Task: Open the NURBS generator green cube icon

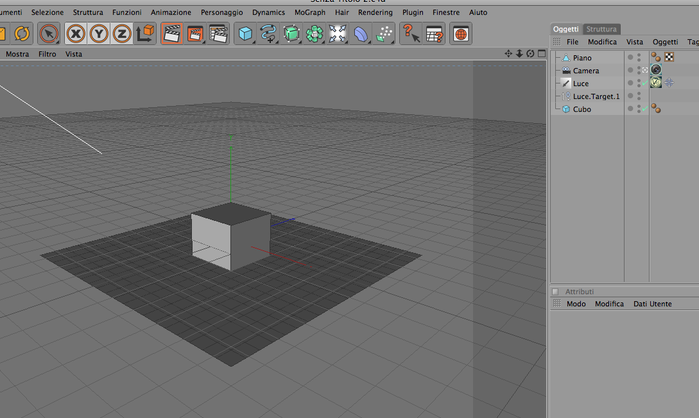Action: point(291,33)
